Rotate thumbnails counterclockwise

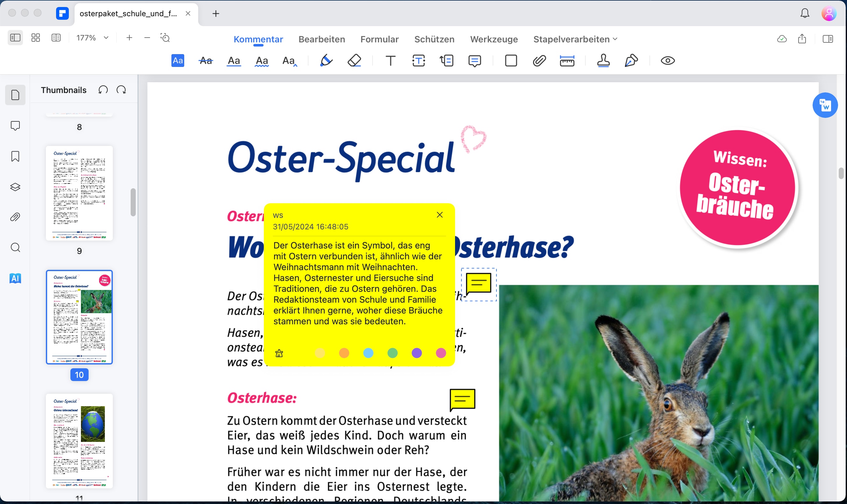pos(103,90)
